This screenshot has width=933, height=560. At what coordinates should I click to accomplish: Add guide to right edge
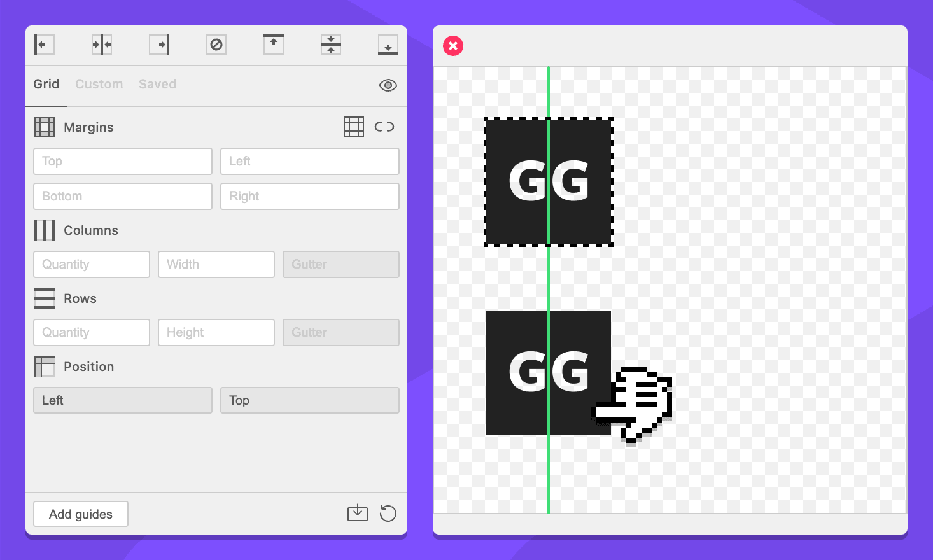(159, 45)
